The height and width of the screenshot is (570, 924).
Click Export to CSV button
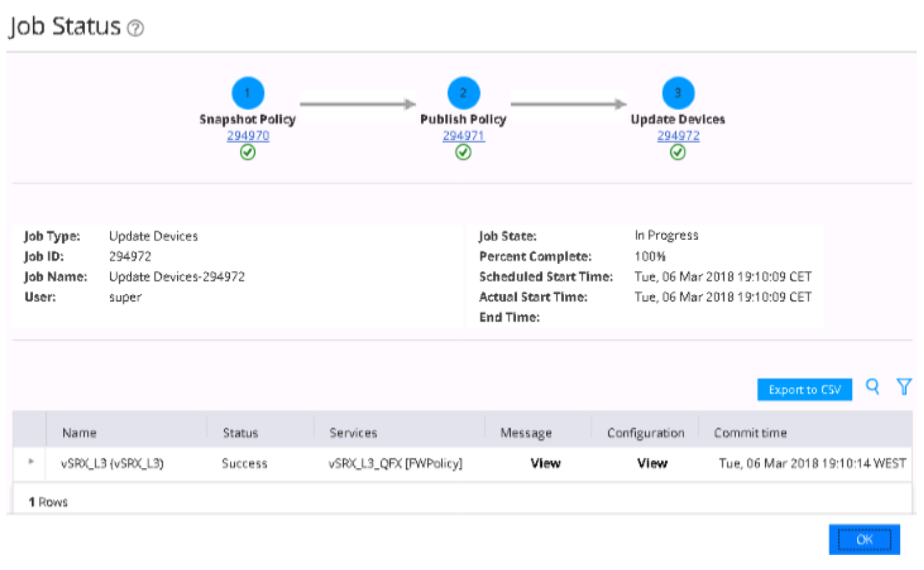804,390
